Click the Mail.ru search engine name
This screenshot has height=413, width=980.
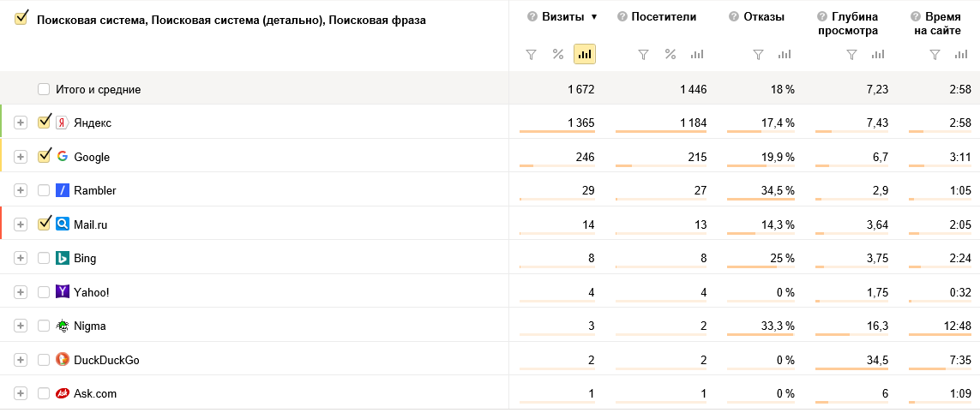(91, 224)
